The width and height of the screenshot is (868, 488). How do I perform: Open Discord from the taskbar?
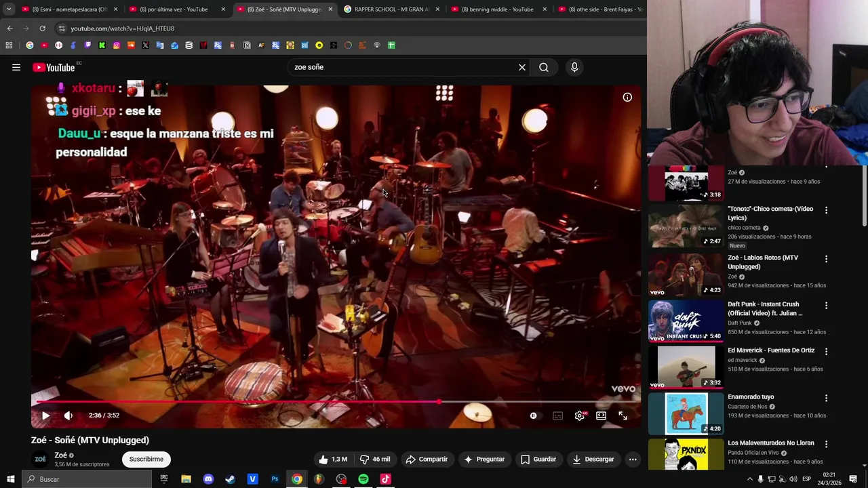(208, 479)
